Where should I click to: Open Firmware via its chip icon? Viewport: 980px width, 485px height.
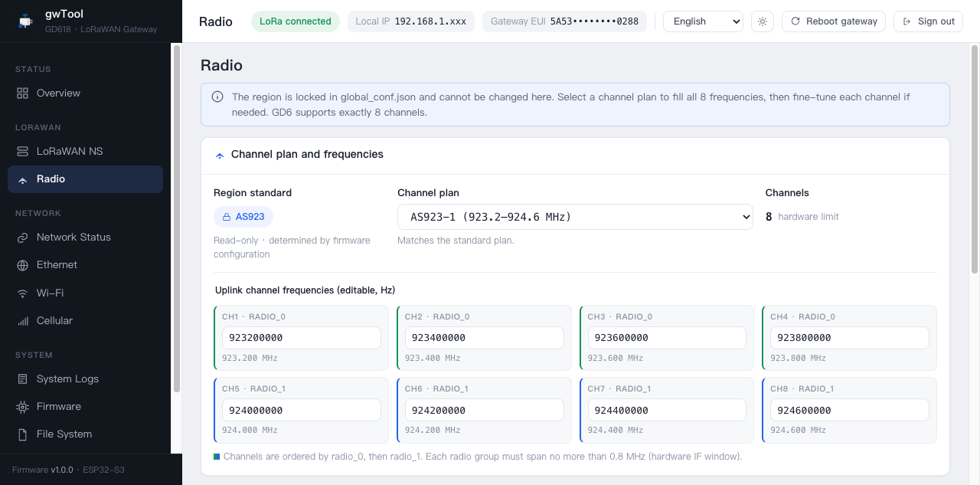tap(22, 406)
